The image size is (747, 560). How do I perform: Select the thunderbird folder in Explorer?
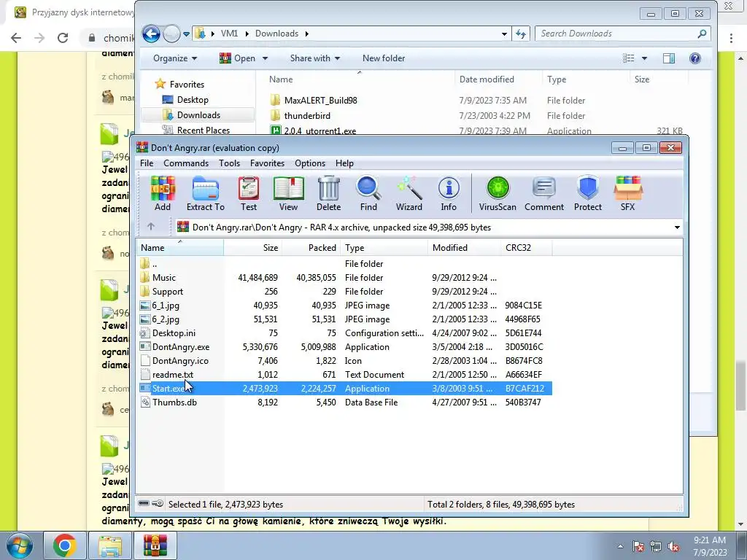(x=307, y=116)
